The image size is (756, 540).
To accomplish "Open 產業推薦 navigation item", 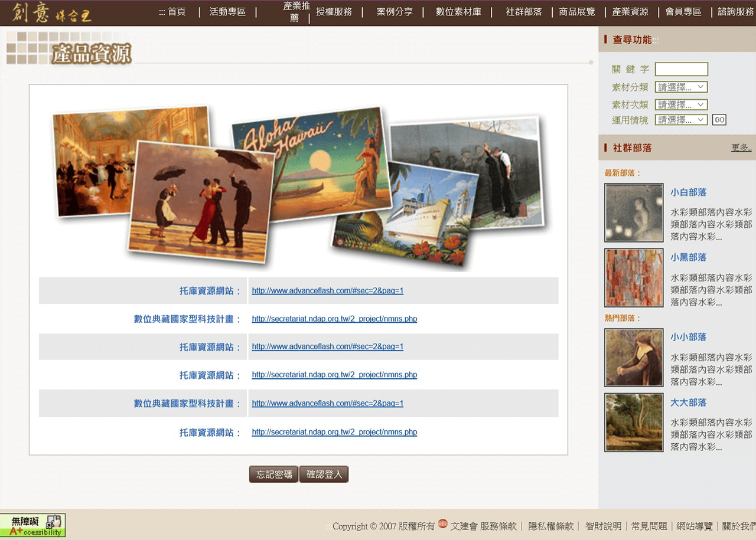I will click(296, 12).
